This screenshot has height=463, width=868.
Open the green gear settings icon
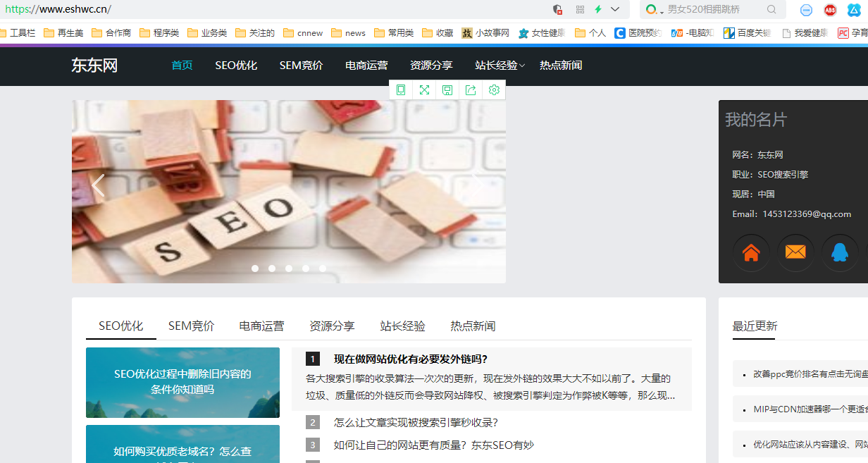(x=494, y=90)
